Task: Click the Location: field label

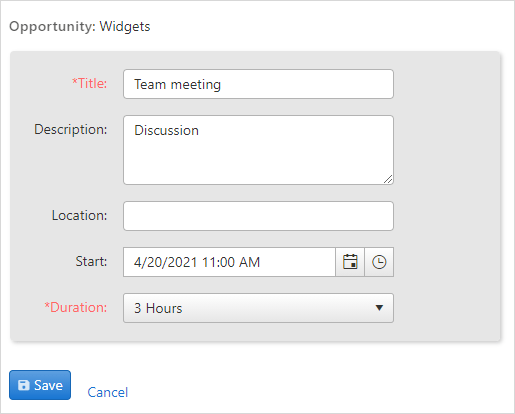Action: 79,215
